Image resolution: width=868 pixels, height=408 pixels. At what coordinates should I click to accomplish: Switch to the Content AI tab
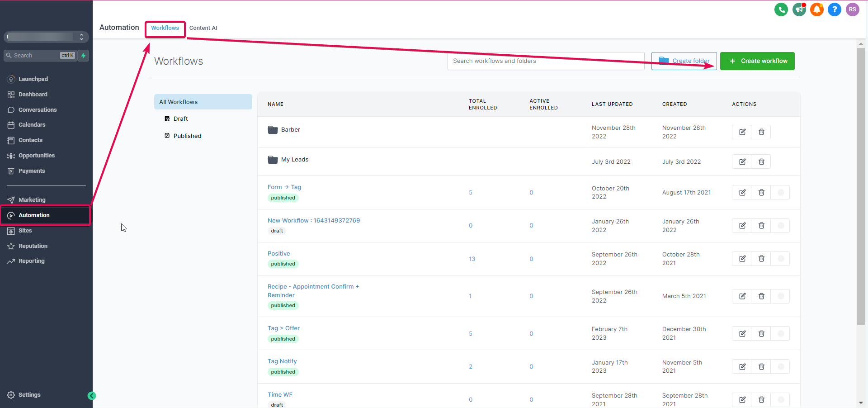203,28
